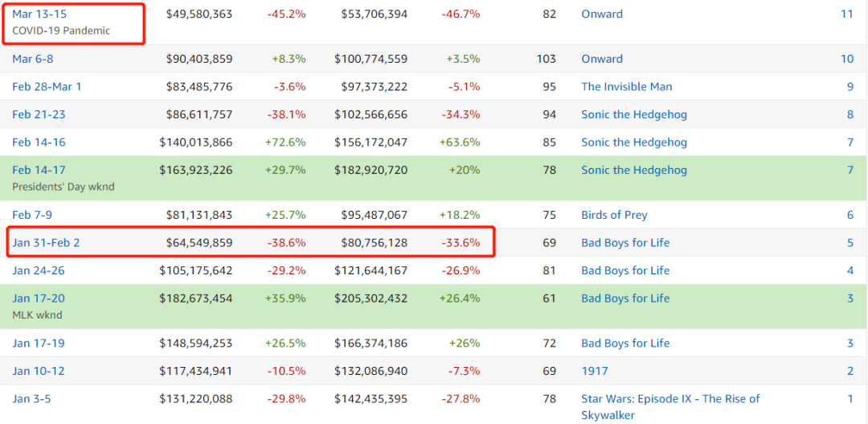Select the $49,580,363 gross value

tap(199, 14)
